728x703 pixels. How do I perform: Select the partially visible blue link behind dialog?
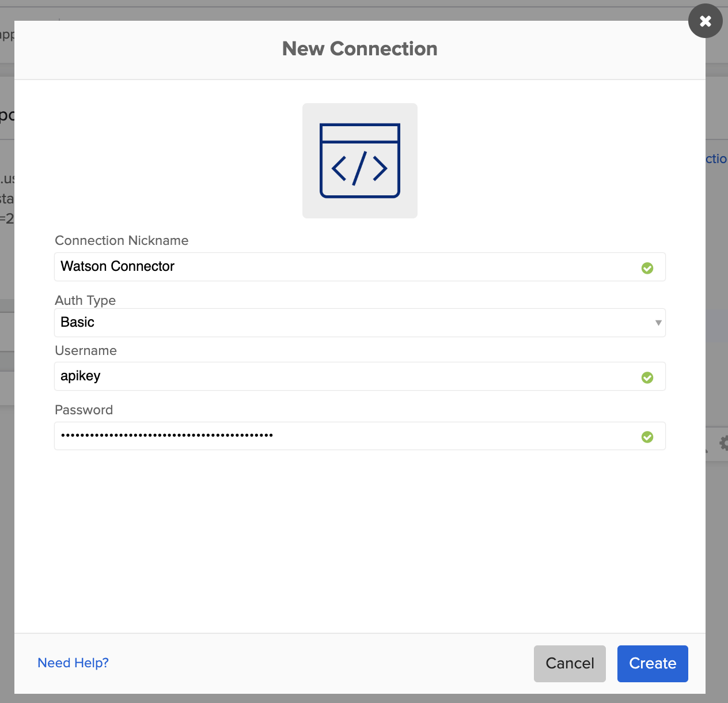(x=718, y=158)
